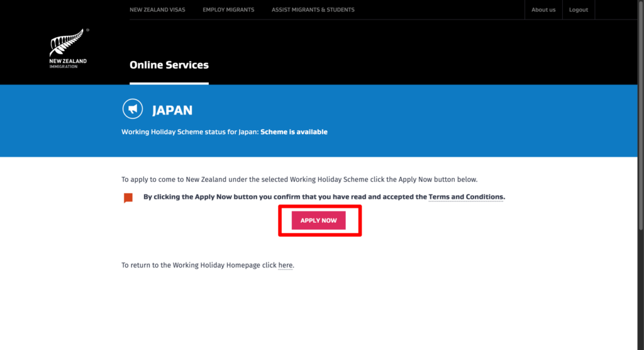Select the Online Services tab
Viewport: 644px width, 350px height.
169,65
